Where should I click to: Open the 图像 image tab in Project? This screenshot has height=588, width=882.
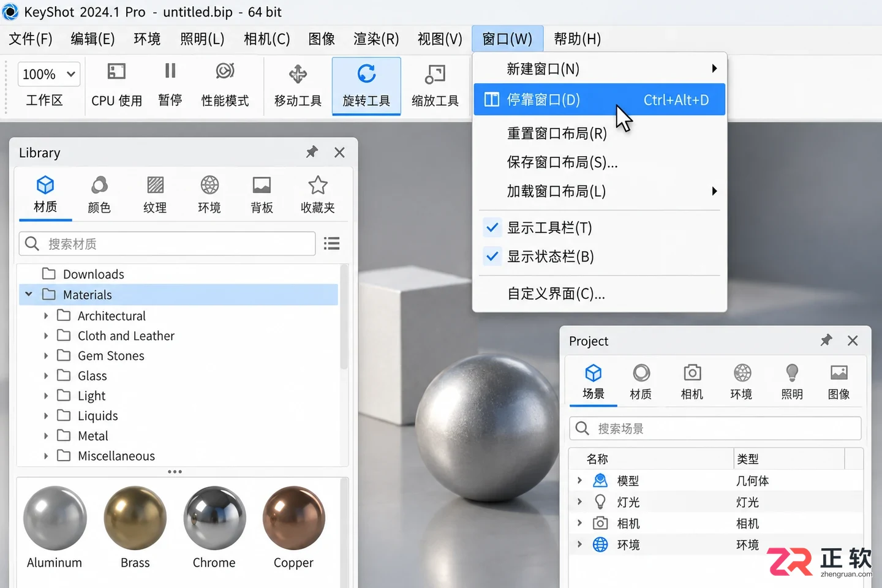tap(839, 382)
